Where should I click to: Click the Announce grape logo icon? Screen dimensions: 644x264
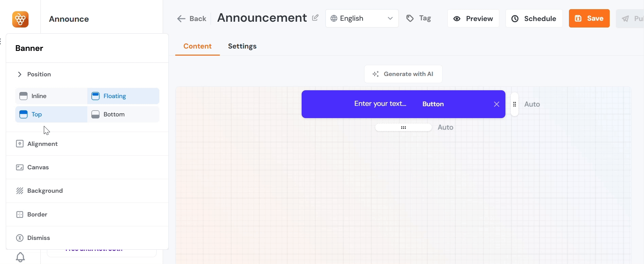(x=20, y=19)
